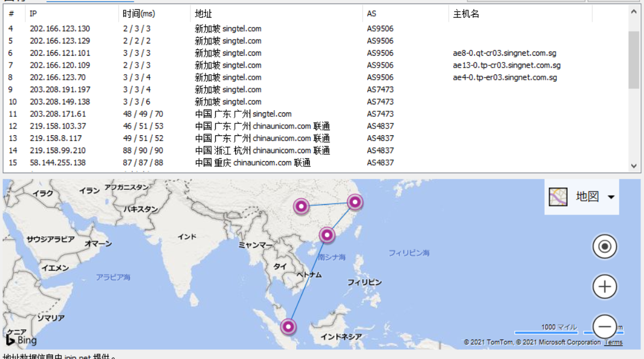Click the map style thumbnail icon
The height and width of the screenshot is (359, 644).
[x=558, y=197]
